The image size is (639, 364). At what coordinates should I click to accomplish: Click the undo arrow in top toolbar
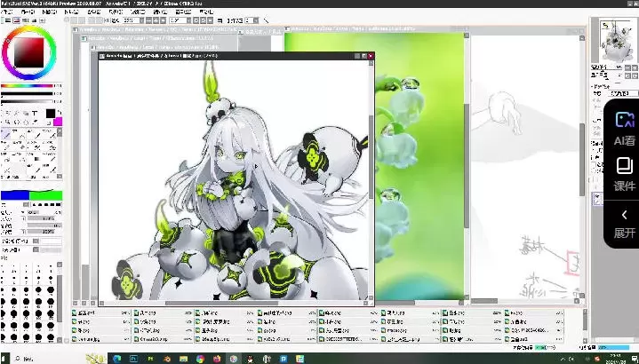pos(74,20)
